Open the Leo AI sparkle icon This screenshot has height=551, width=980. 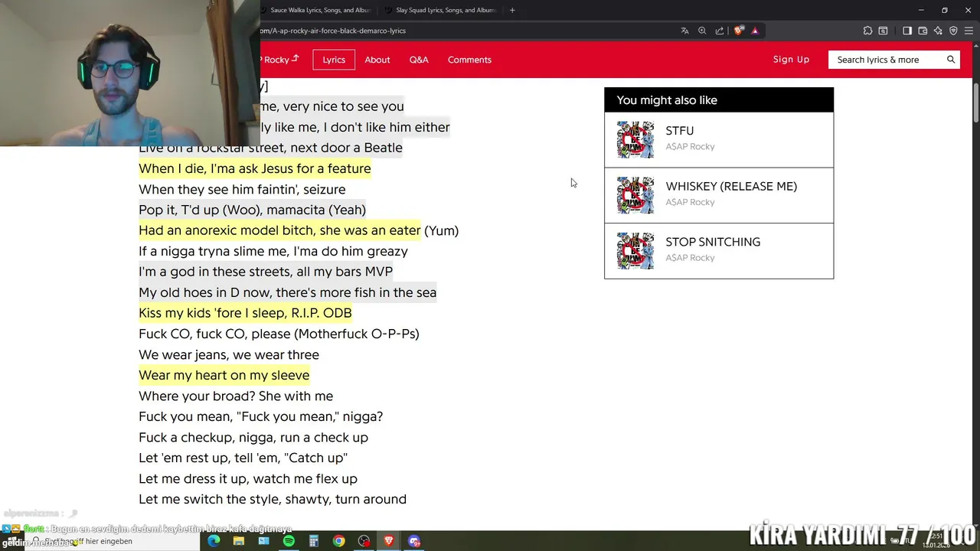pos(938,31)
